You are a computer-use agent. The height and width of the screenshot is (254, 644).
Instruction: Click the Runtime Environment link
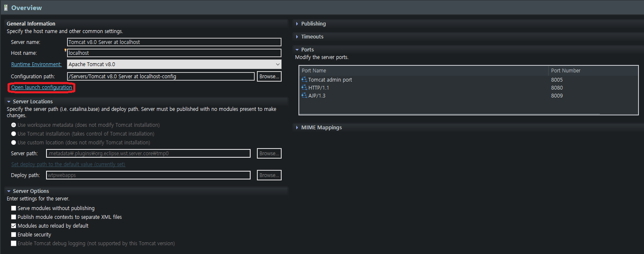36,64
